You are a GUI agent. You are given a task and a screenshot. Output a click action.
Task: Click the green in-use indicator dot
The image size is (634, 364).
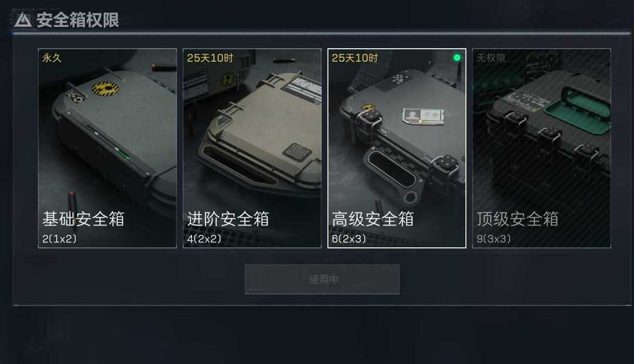[457, 58]
